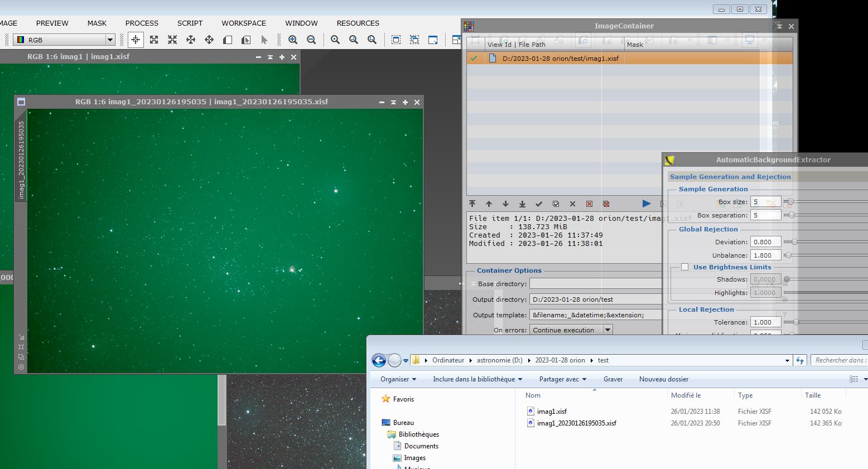Click the Zoom Out magnifier icon
The height and width of the screenshot is (469, 868).
pyautogui.click(x=311, y=40)
